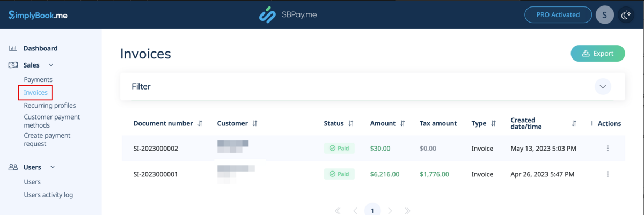Click the Export button
The width and height of the screenshot is (644, 215).
coord(597,54)
